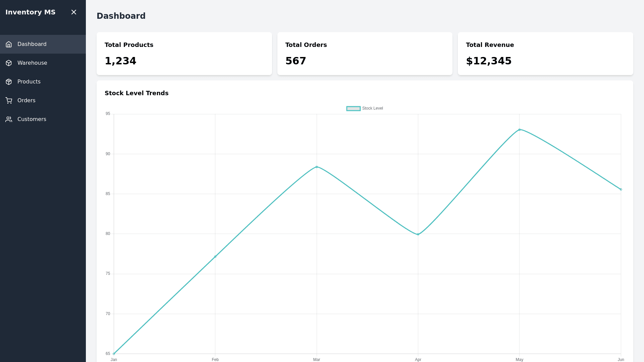The width and height of the screenshot is (644, 362).
Task: Click the Customers people icon
Action: click(x=9, y=119)
